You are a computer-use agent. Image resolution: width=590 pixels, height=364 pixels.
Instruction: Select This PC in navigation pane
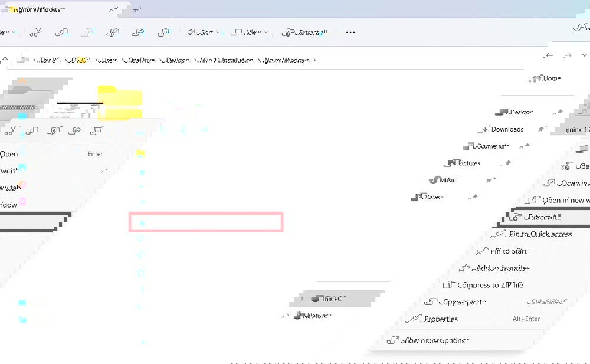tap(329, 299)
